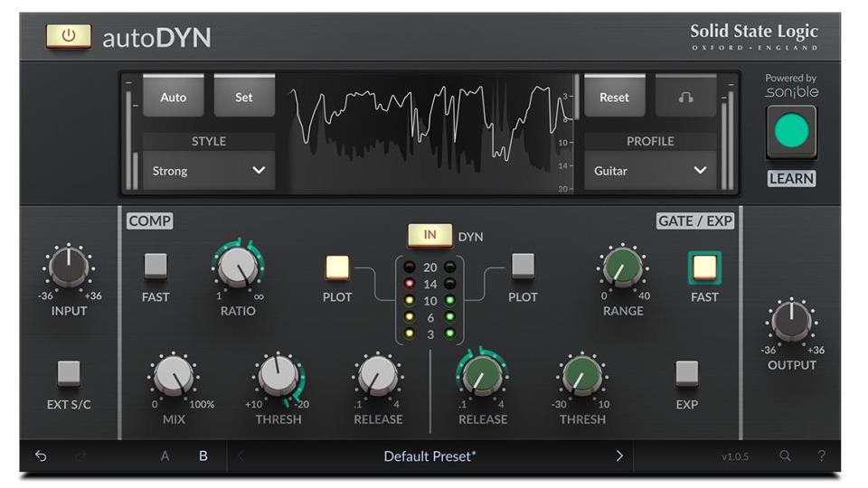Click the gate RANGE knob
This screenshot has width=868, height=488.
tap(622, 267)
